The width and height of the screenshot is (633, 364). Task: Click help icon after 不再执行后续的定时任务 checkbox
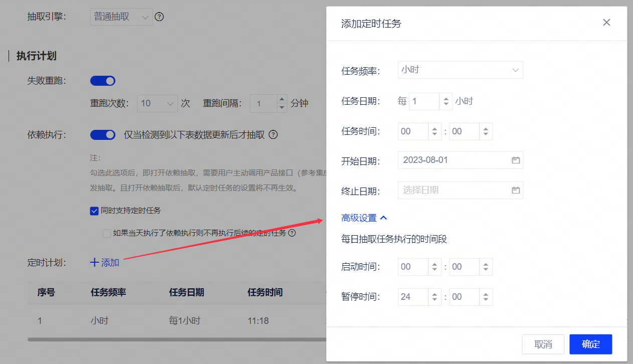pos(292,233)
